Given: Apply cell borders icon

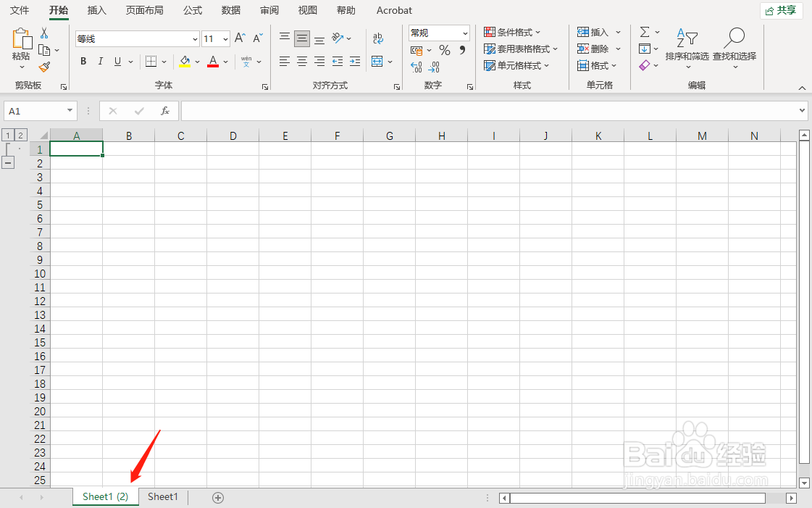Looking at the screenshot, I should tap(151, 62).
